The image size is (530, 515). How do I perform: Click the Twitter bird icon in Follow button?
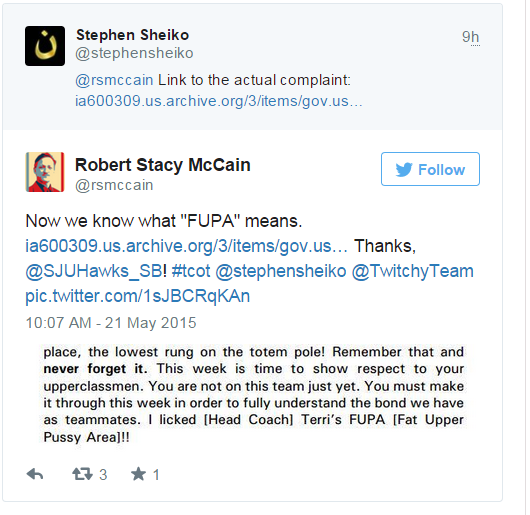tap(404, 169)
